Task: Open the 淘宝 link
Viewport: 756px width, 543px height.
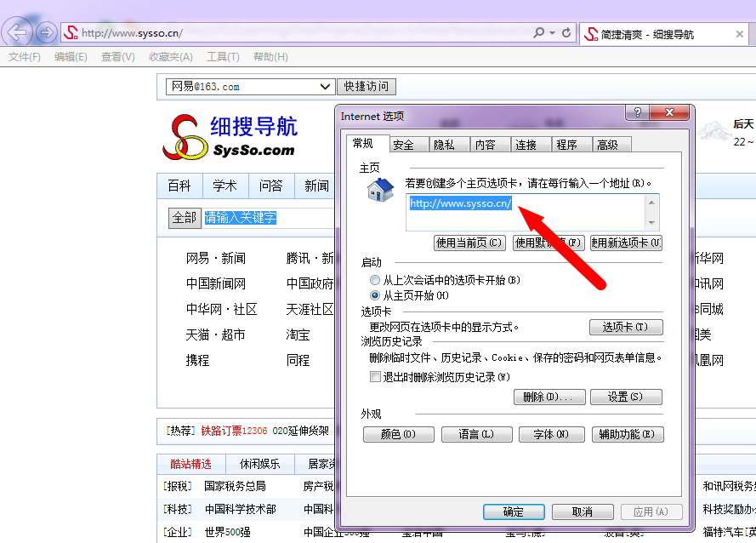Action: point(298,335)
